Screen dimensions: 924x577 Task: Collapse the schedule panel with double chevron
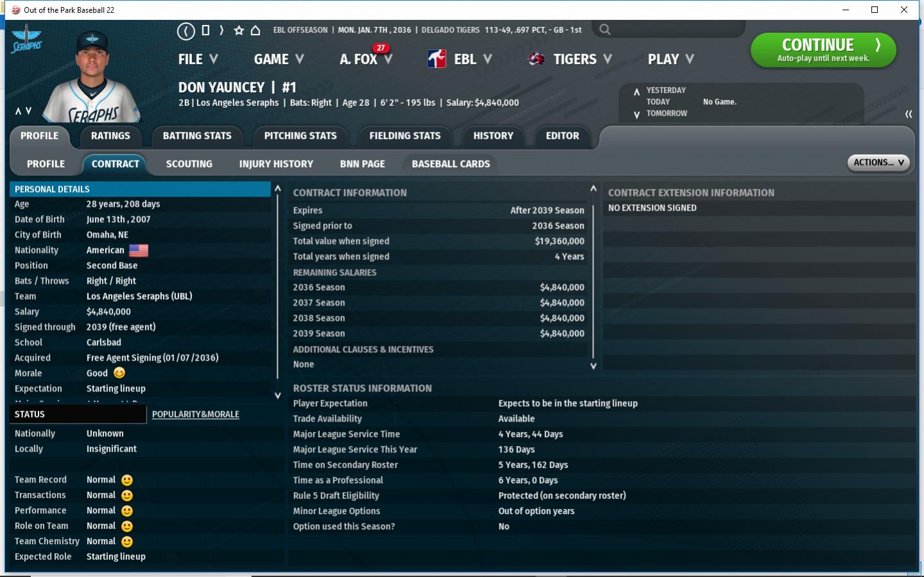pyautogui.click(x=909, y=114)
